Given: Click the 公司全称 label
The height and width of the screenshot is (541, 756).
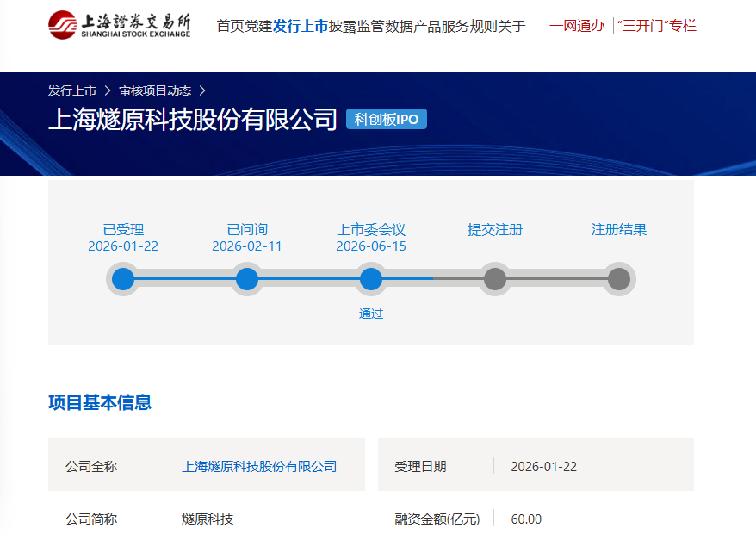Looking at the screenshot, I should 91,467.
